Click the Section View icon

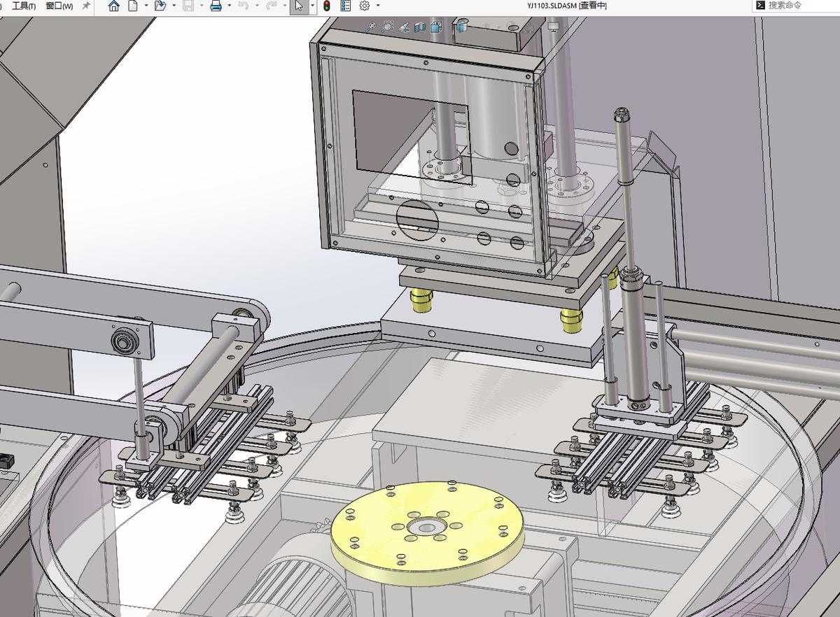pyautogui.click(x=420, y=27)
